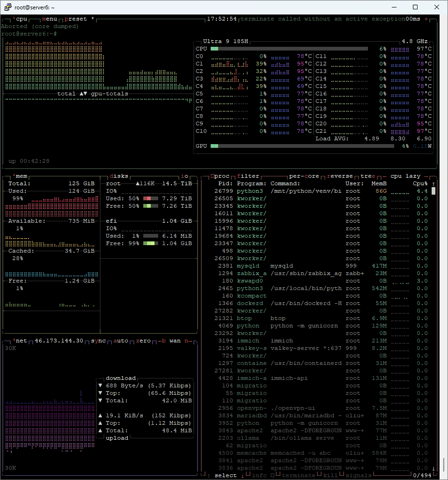
Task: Click the plus sign to increase update interval
Action: pyautogui.click(x=426, y=19)
